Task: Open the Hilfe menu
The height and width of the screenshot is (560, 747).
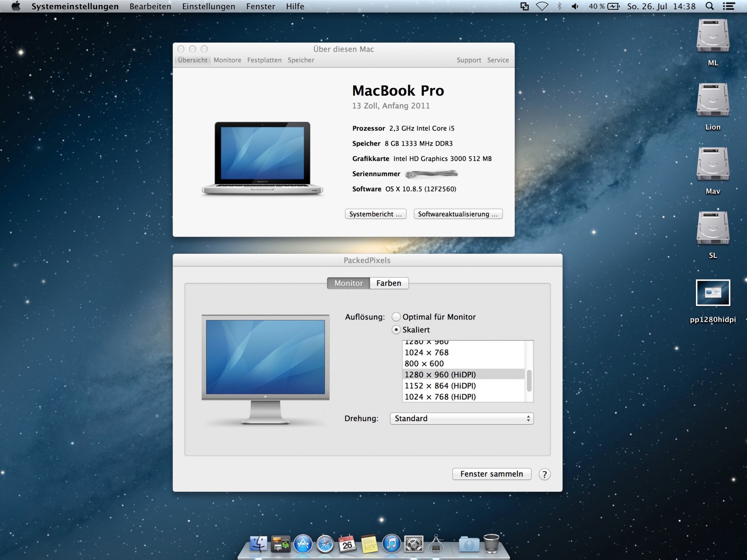Action: click(295, 6)
